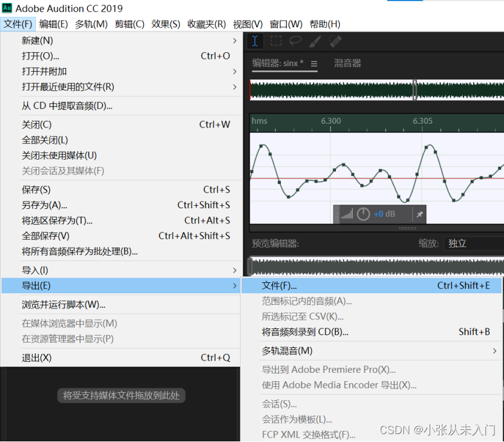The height and width of the screenshot is (442, 504).
Task: Open the 缩放 独立 dropdown
Action: click(474, 243)
